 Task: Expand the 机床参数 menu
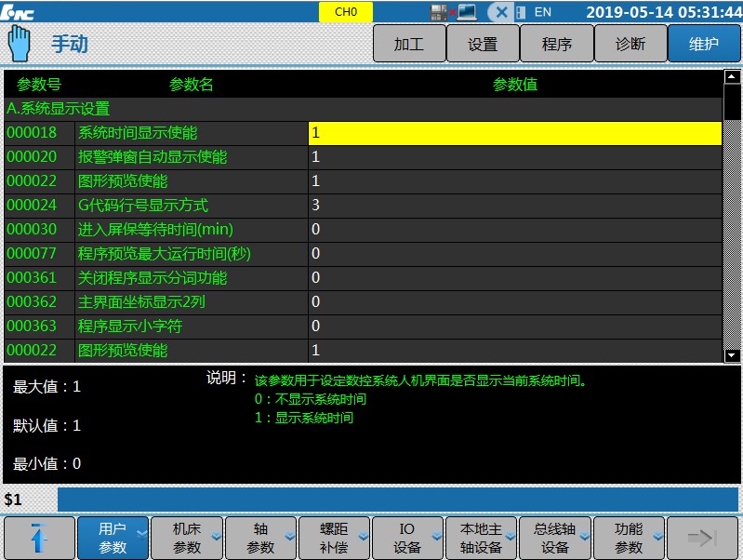click(x=187, y=538)
